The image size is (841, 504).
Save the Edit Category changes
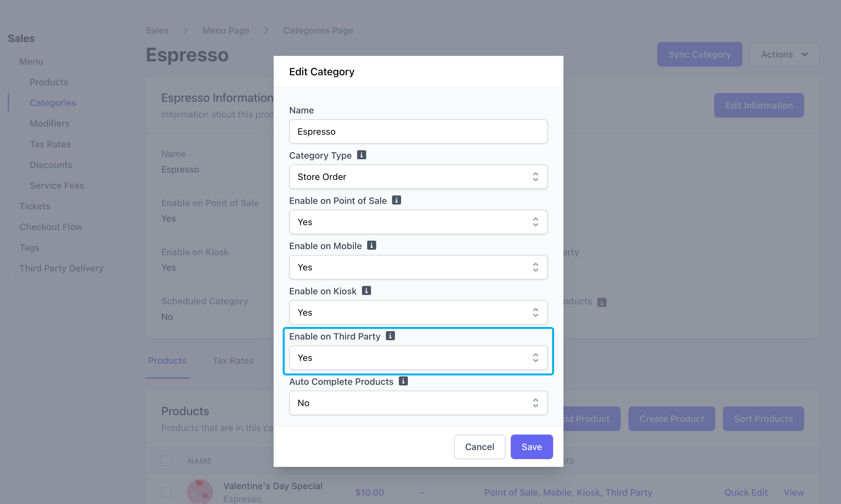(531, 446)
